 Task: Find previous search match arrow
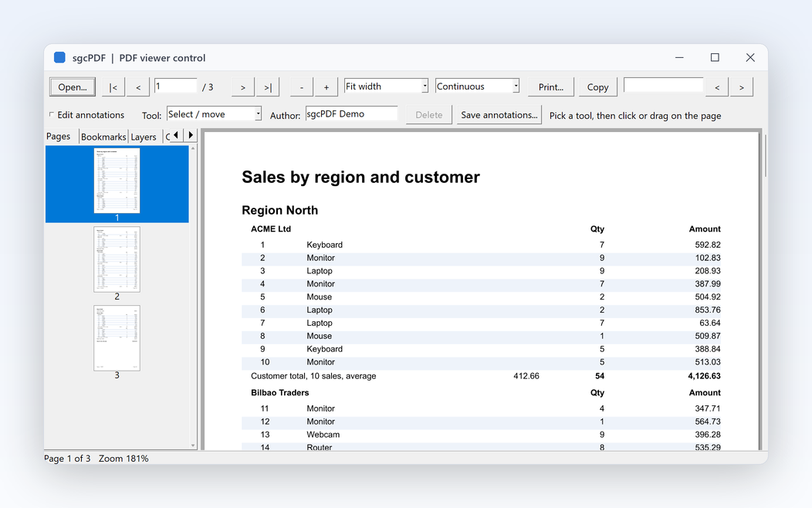pos(717,87)
